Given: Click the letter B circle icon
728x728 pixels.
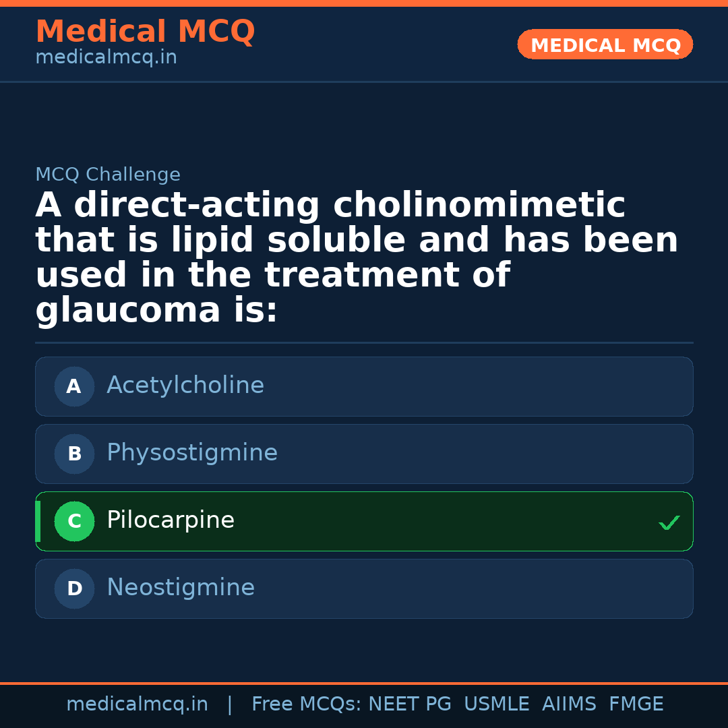Looking at the screenshot, I should 74,454.
